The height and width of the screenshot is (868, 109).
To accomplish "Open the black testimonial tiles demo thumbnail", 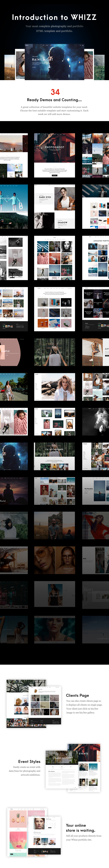I will point(96,309).
